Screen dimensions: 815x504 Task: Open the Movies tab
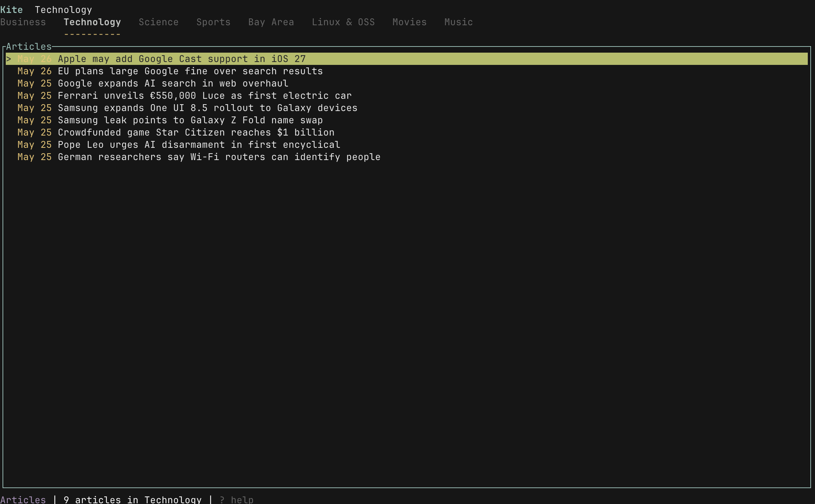pos(410,22)
